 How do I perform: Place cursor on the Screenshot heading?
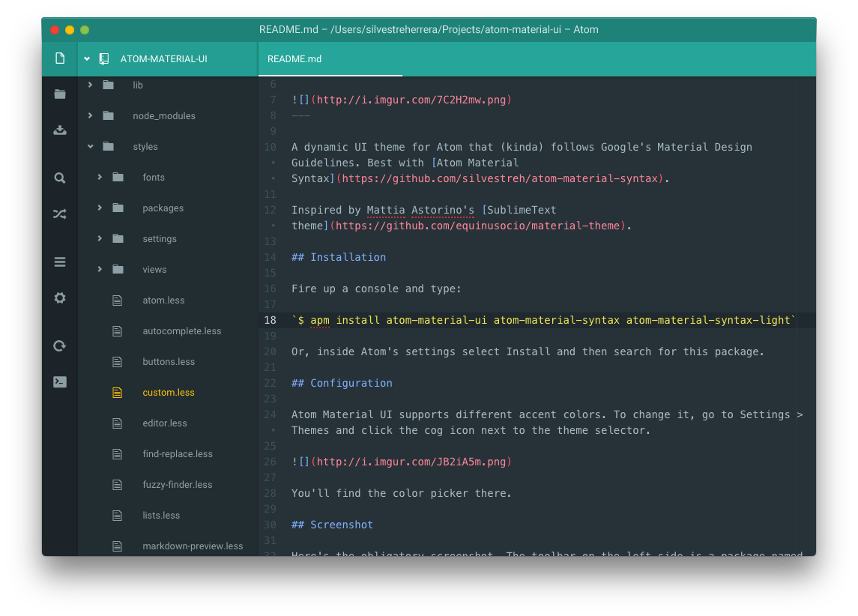[332, 525]
